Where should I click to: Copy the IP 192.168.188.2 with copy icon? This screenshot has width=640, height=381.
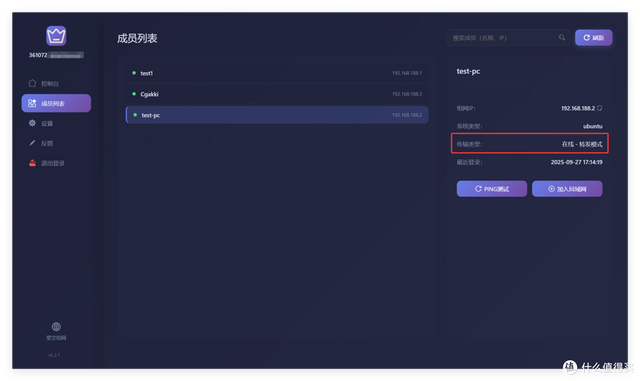point(600,108)
